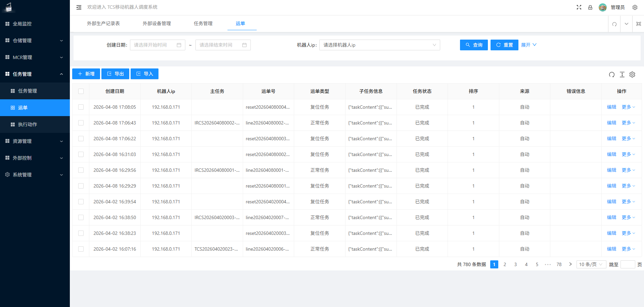
Task: Click the jump-to page number input
Action: 628,264
